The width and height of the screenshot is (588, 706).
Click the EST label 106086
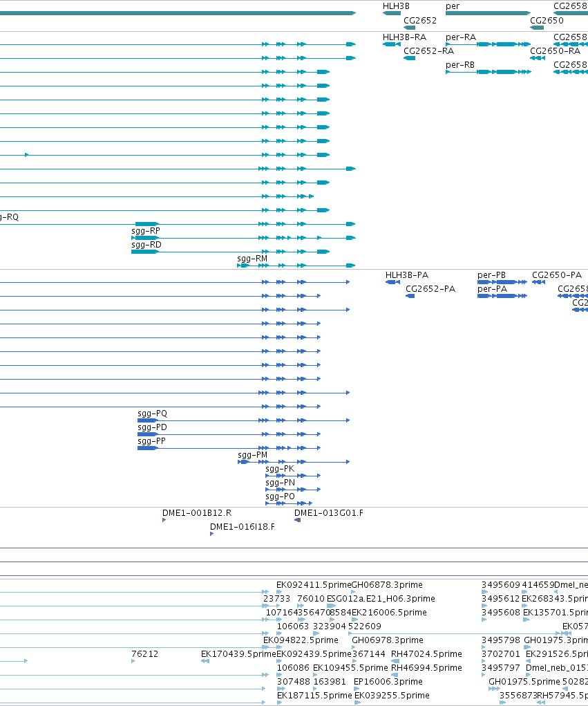pos(294,668)
